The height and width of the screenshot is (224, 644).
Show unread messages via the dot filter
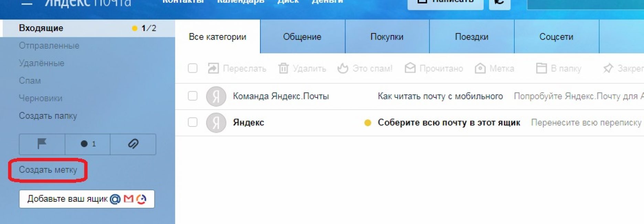[88, 144]
